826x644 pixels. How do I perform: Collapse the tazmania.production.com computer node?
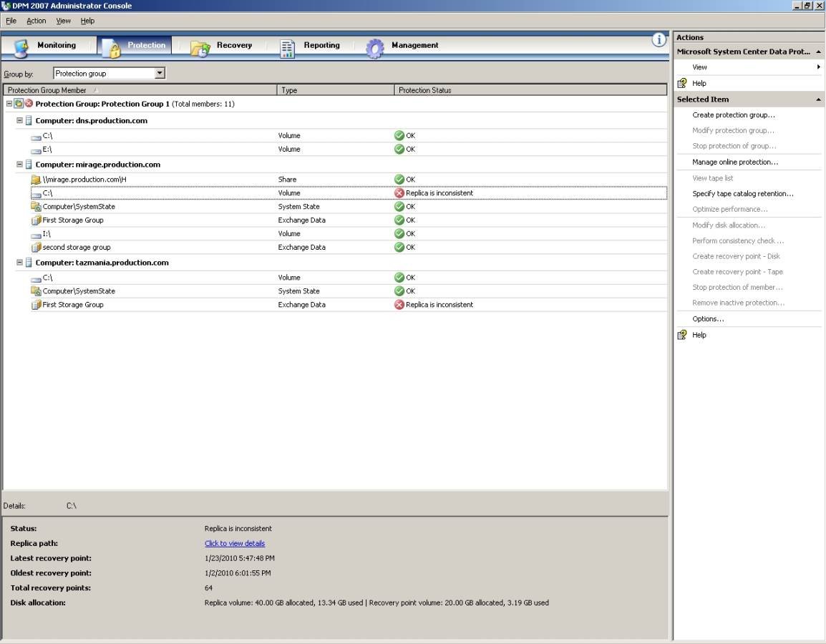coord(20,263)
